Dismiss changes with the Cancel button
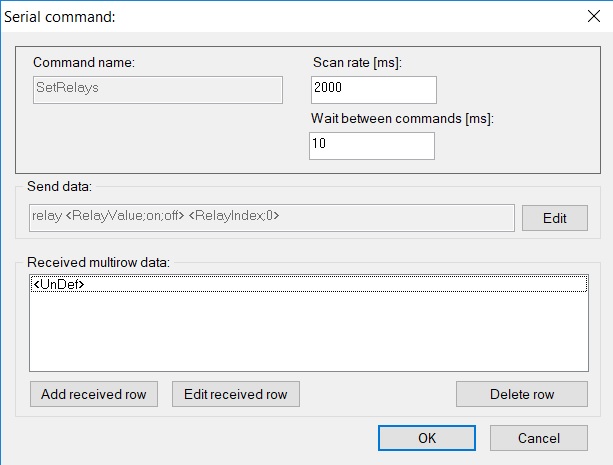 (539, 438)
